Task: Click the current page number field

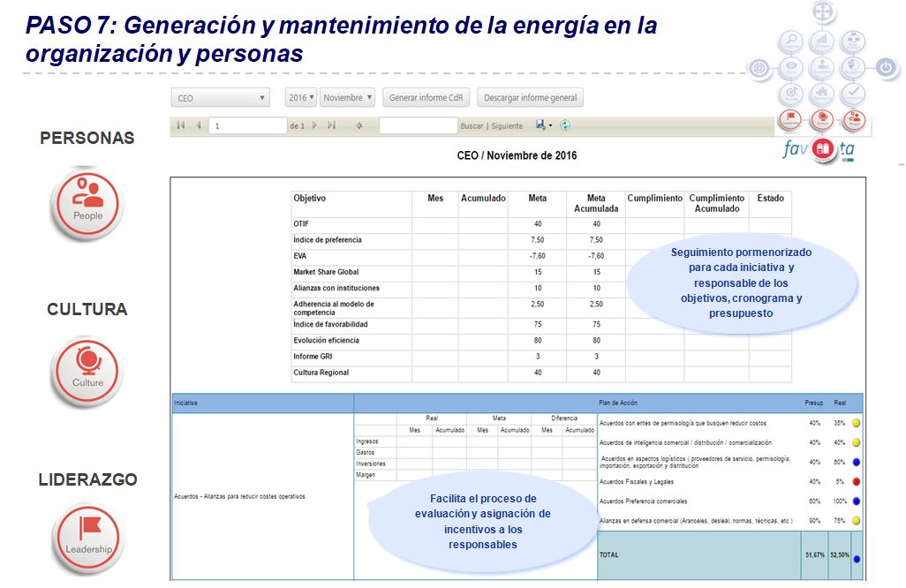Action: tap(248, 125)
